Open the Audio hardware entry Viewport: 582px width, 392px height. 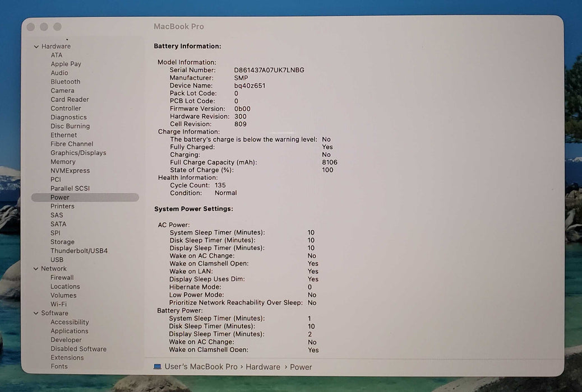click(x=59, y=73)
